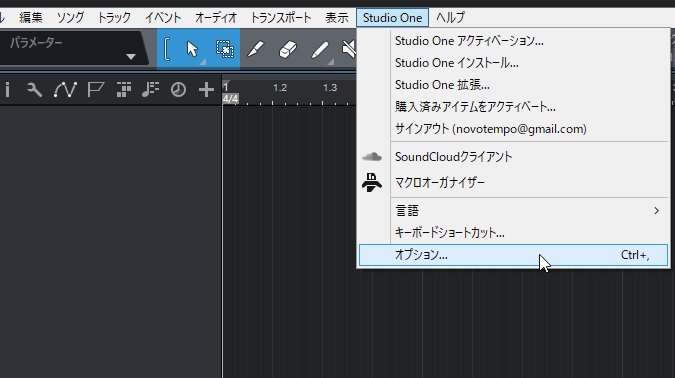The height and width of the screenshot is (378, 675).
Task: Open the track Inspector (i) icon
Action: 7,90
